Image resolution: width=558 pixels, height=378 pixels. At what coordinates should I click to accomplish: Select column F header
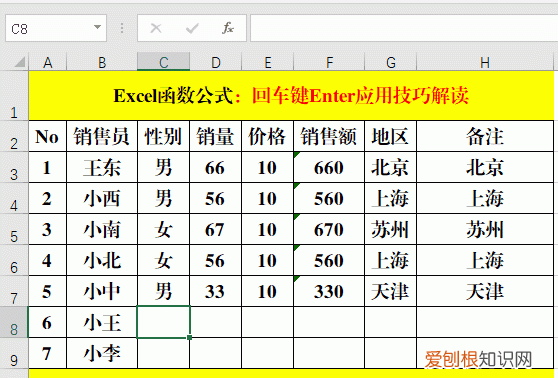point(329,62)
